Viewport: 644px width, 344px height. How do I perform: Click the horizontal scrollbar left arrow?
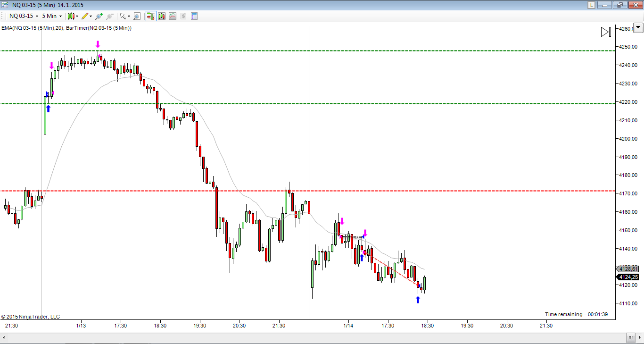point(4,338)
